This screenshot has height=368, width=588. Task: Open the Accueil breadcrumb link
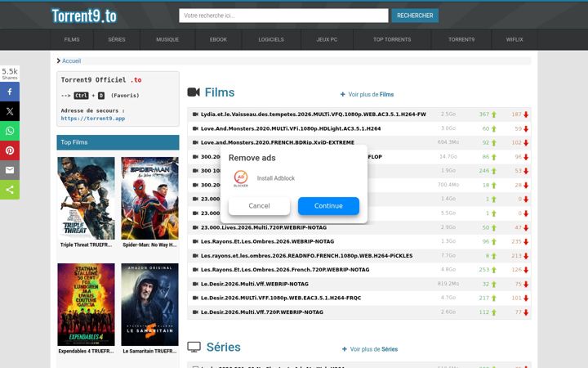71,61
